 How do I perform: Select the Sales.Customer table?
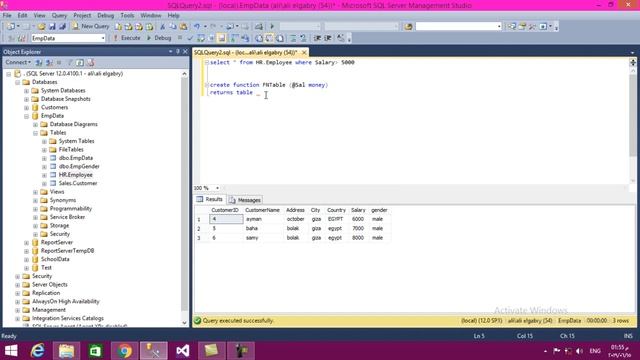tap(78, 183)
